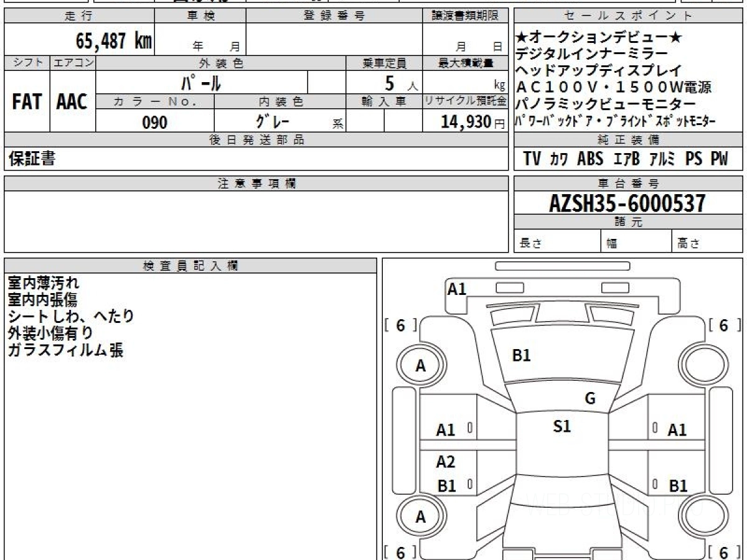Select inspector note 室内薄汚れ
Screen dimensions: 747x560
pyautogui.click(x=44, y=284)
